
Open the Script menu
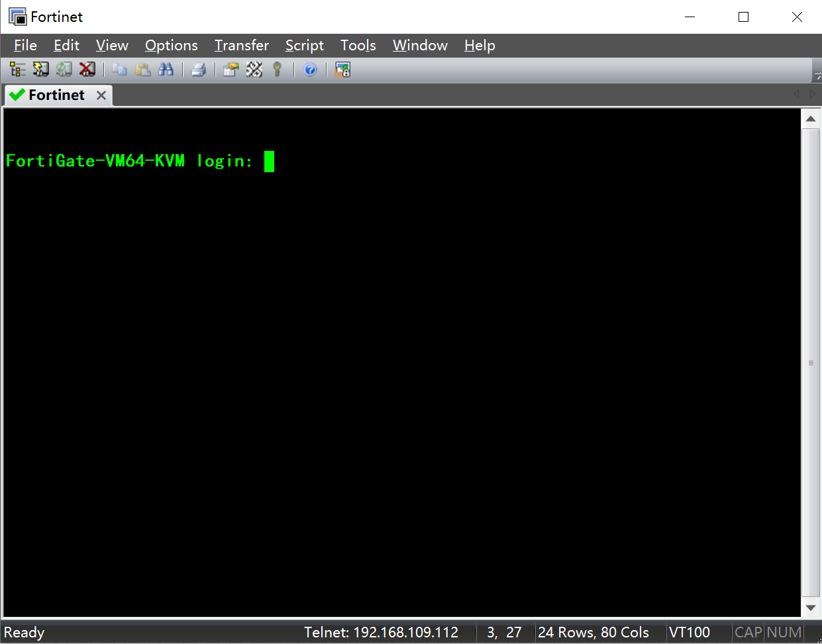coord(305,45)
